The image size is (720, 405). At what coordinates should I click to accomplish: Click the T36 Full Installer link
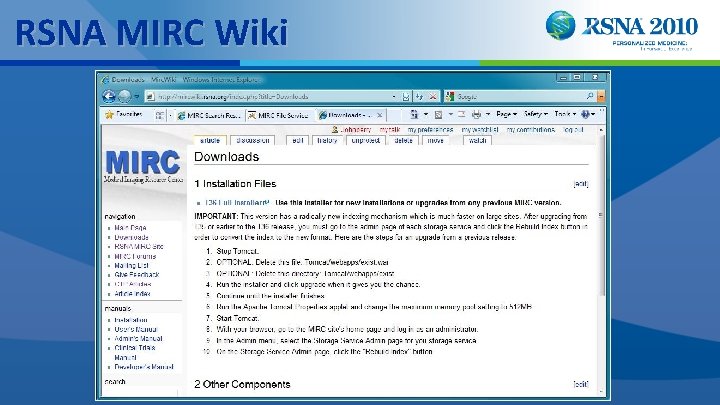[237, 202]
